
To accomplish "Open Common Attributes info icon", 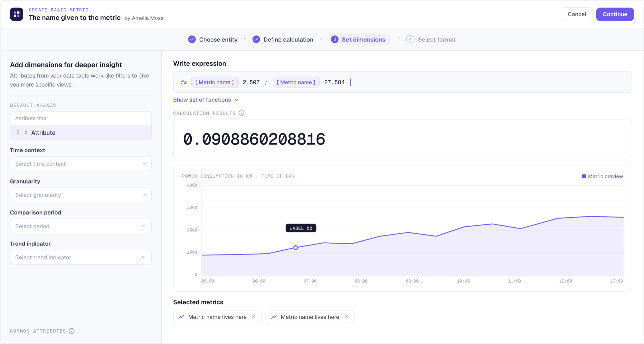I will (x=72, y=331).
